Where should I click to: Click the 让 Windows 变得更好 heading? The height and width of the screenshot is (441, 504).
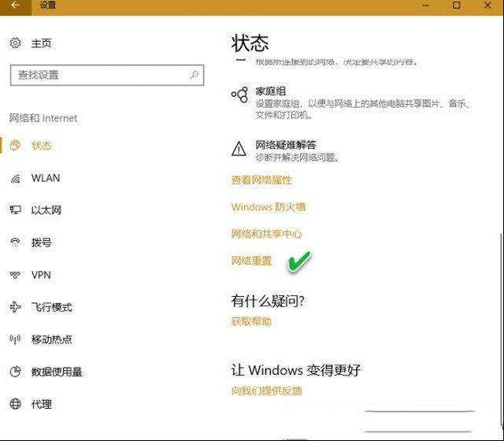[x=296, y=370]
